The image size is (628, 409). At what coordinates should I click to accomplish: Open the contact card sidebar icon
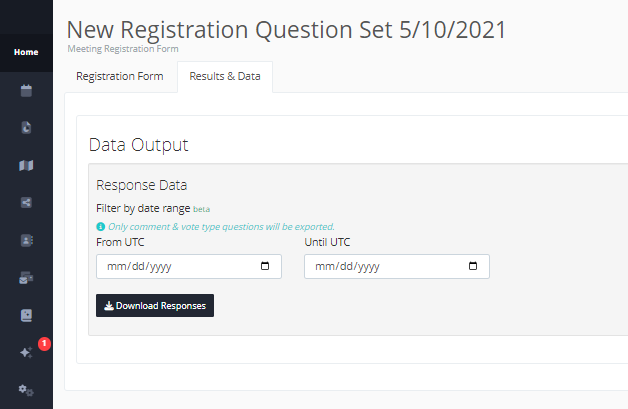point(26,240)
